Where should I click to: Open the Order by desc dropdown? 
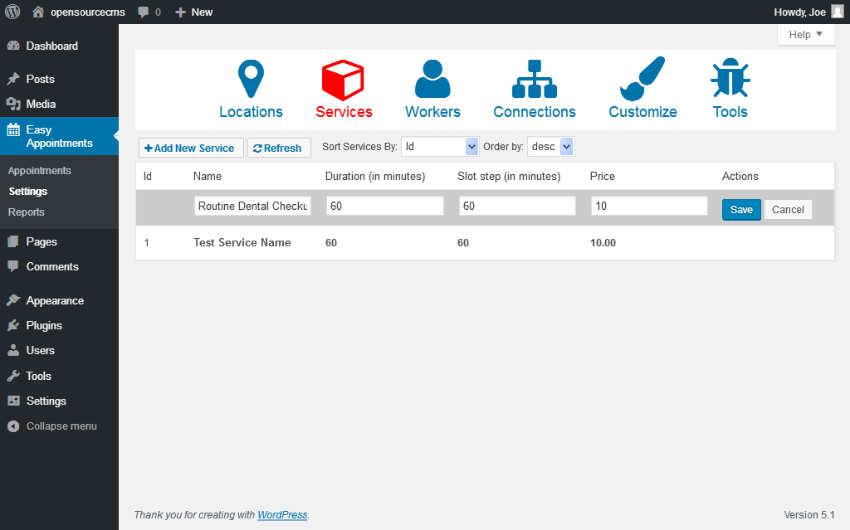[551, 147]
